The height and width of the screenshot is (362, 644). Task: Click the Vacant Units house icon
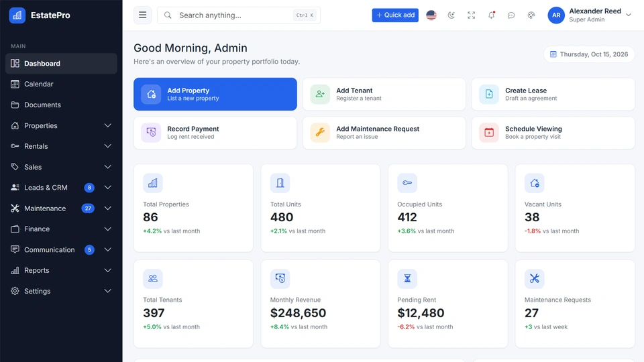[x=535, y=183]
